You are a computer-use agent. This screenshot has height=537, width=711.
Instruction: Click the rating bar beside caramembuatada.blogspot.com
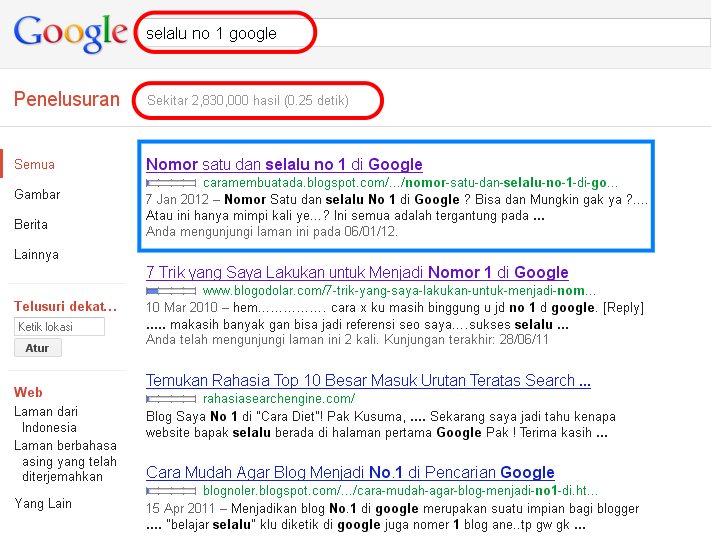tap(171, 183)
